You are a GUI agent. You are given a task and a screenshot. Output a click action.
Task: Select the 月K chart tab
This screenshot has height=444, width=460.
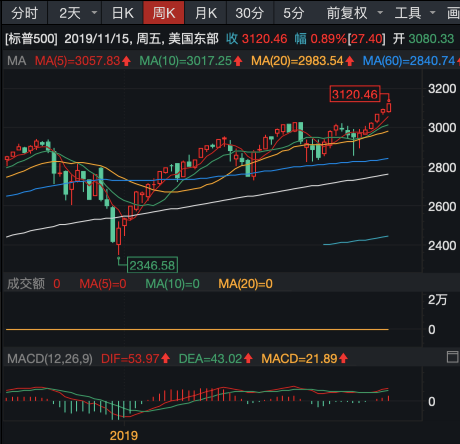[x=205, y=13]
